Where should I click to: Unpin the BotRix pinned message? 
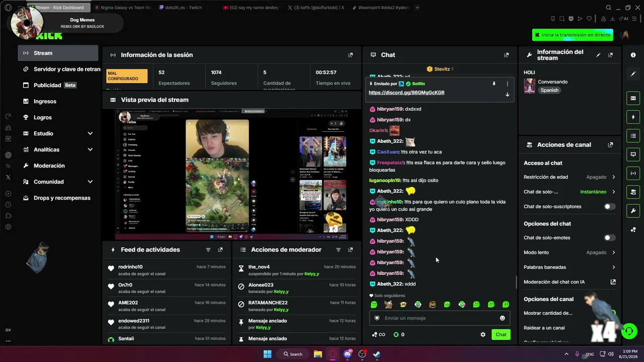(x=494, y=83)
